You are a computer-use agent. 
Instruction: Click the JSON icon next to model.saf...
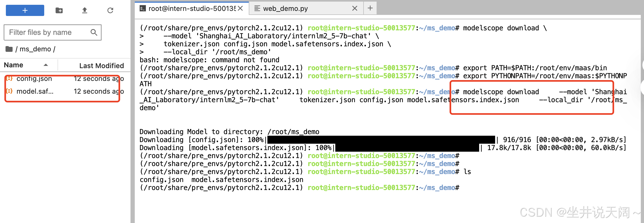(x=9, y=91)
